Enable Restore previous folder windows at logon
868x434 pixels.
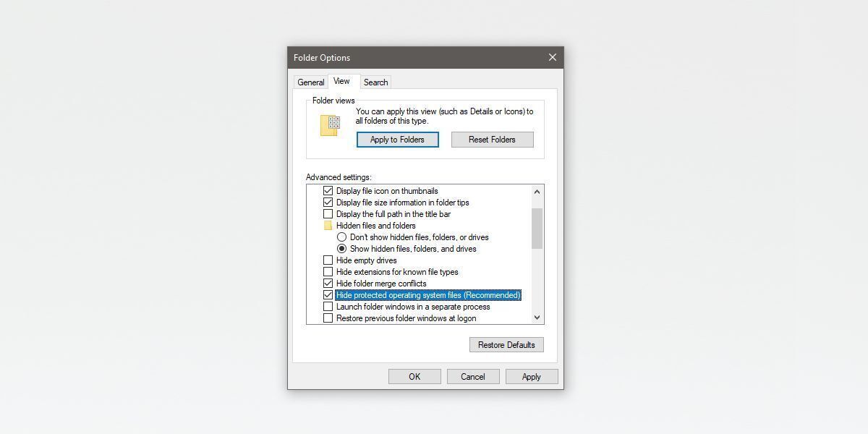tap(328, 318)
